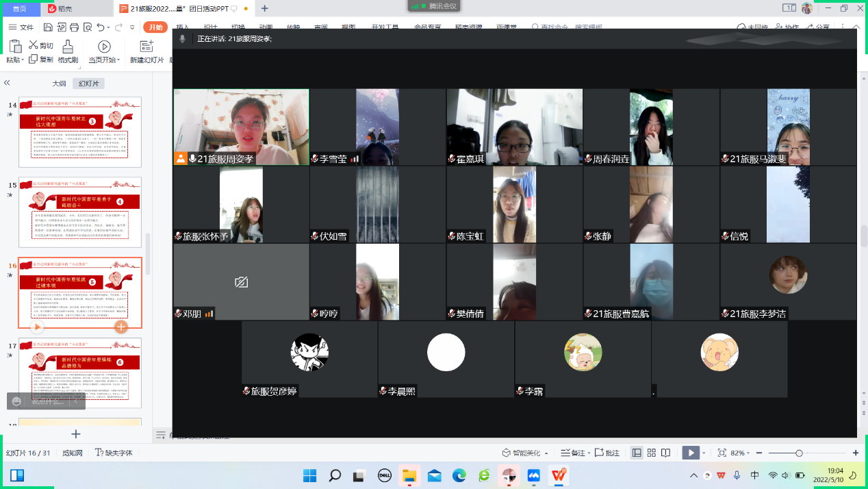This screenshot has height=489, width=868.
Task: Switch to the 大纲 outline tab
Action: point(59,84)
